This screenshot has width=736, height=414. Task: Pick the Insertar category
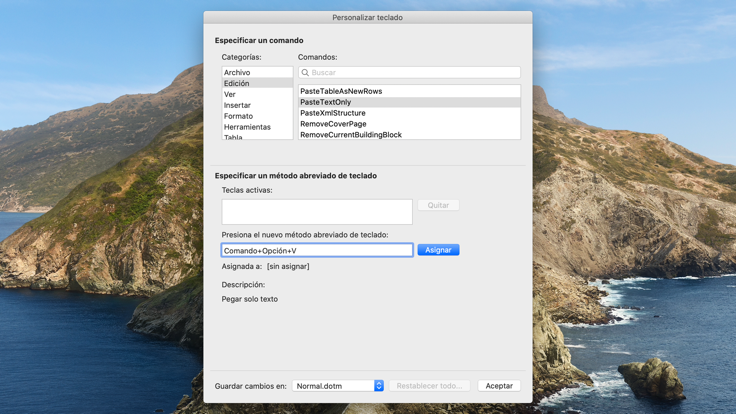[257, 105]
